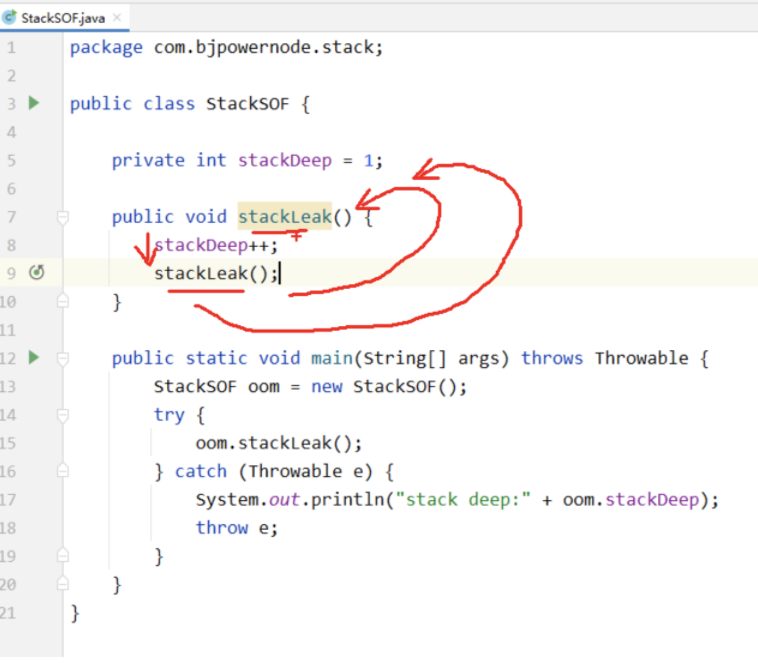Viewport: 758px width, 664px height.
Task: Collapse the stackLeak method at line 7
Action: point(62,217)
